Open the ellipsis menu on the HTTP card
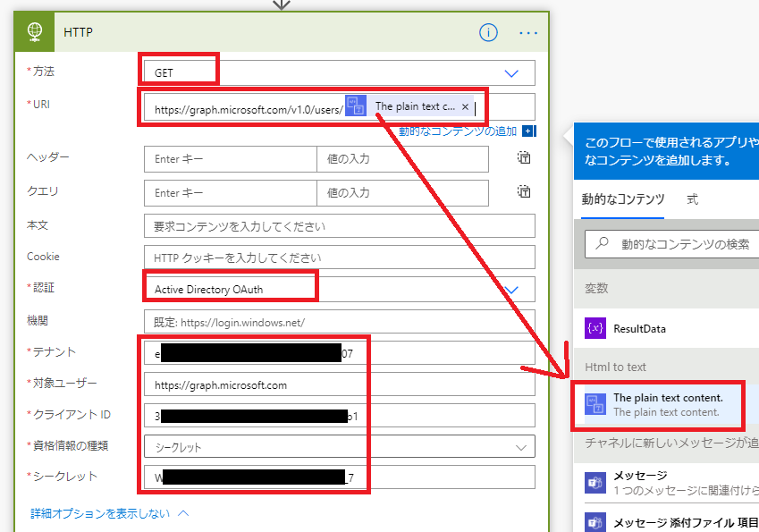The image size is (759, 532). (x=527, y=31)
